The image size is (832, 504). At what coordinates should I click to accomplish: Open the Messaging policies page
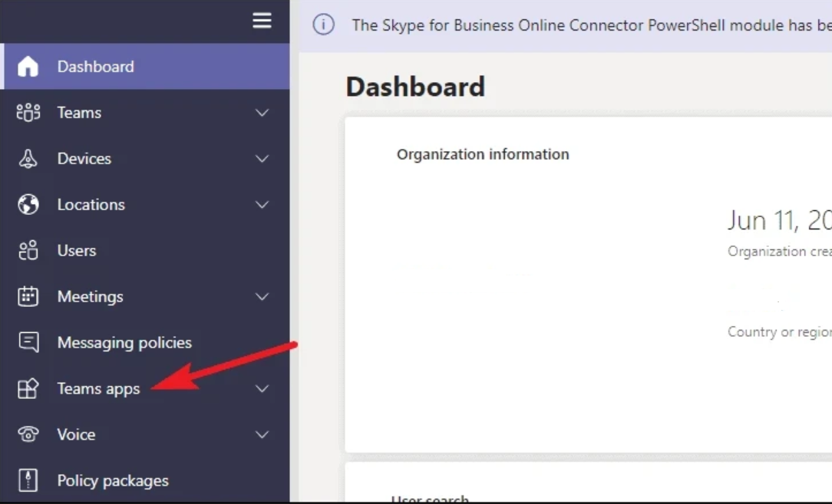click(x=124, y=343)
